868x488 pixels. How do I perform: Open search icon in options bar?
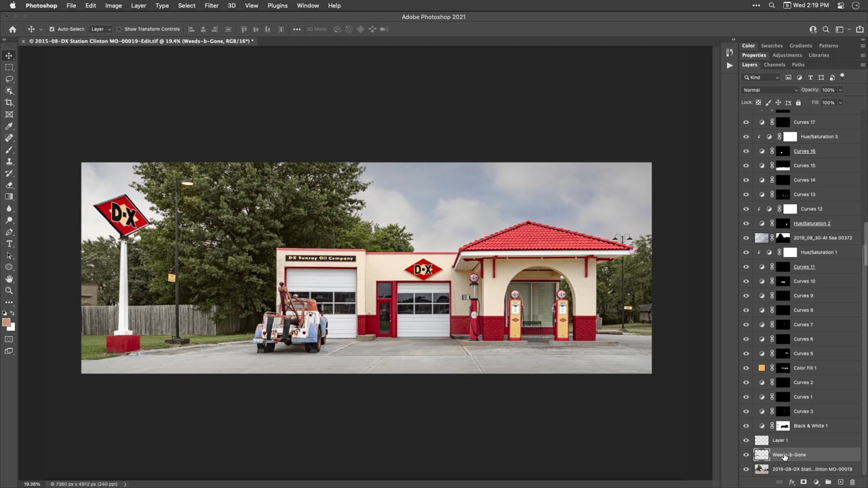825,29
